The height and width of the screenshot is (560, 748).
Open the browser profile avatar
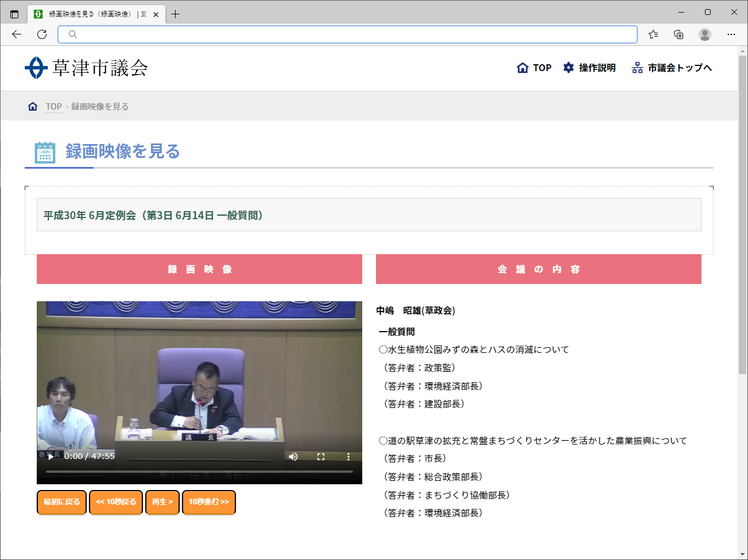[x=705, y=34]
